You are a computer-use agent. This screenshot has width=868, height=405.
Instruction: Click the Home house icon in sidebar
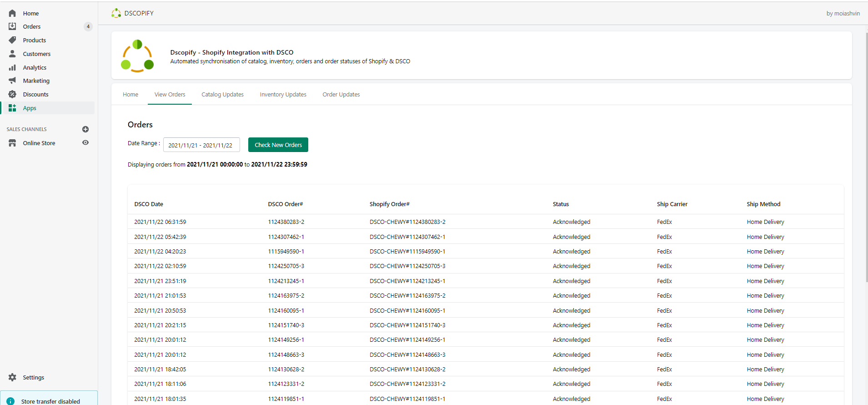coord(12,13)
